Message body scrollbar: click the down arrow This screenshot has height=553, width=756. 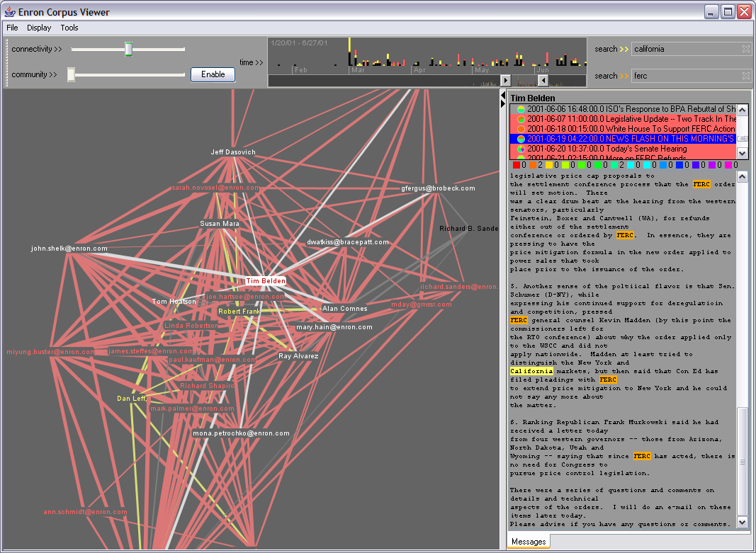[743, 522]
